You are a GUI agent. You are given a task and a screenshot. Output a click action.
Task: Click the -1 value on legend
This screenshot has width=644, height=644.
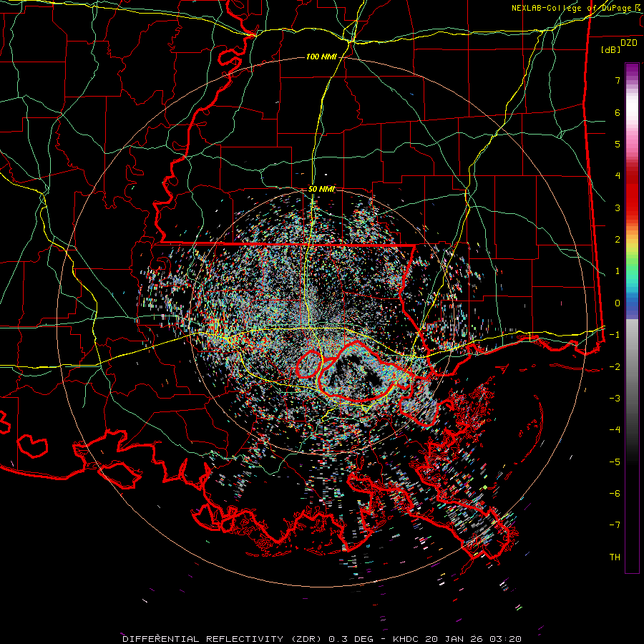[x=615, y=335]
